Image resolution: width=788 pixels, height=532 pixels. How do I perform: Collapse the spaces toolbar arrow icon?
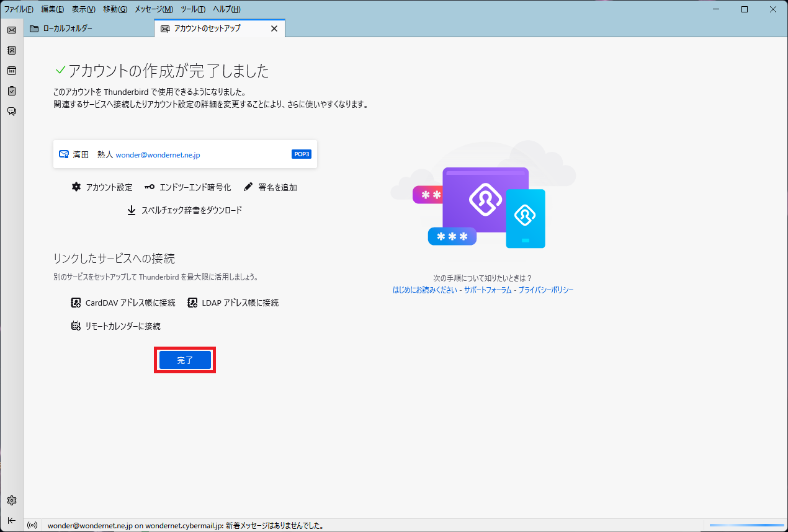(x=12, y=520)
